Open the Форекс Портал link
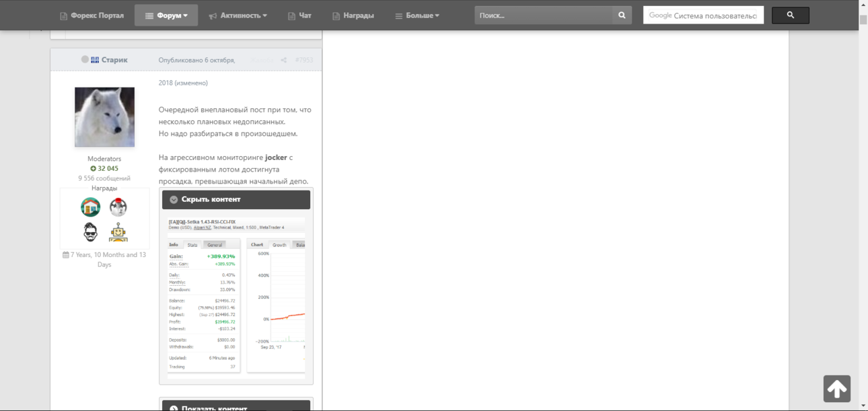 click(x=92, y=15)
